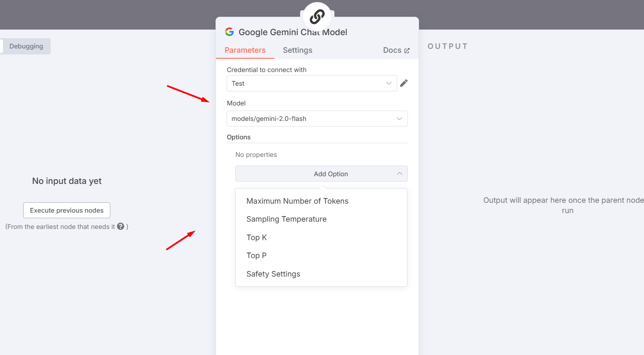Click the Debugging toggle button
The height and width of the screenshot is (355, 644).
coord(26,46)
